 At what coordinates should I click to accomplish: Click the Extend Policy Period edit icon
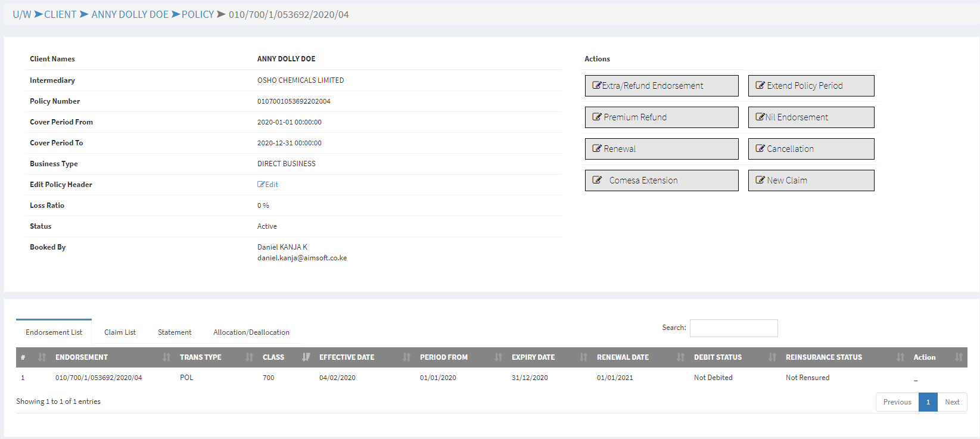760,86
